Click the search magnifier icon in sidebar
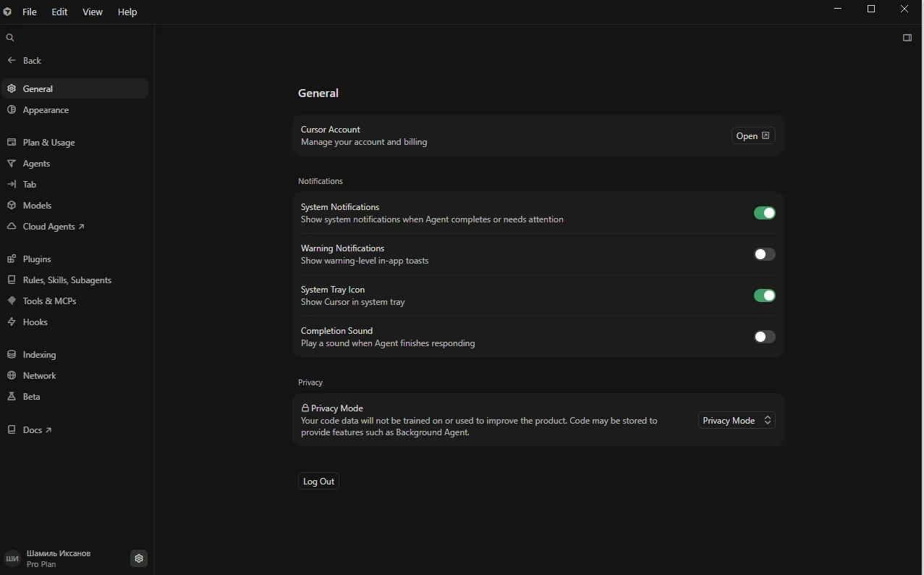The image size is (924, 575). coord(10,38)
